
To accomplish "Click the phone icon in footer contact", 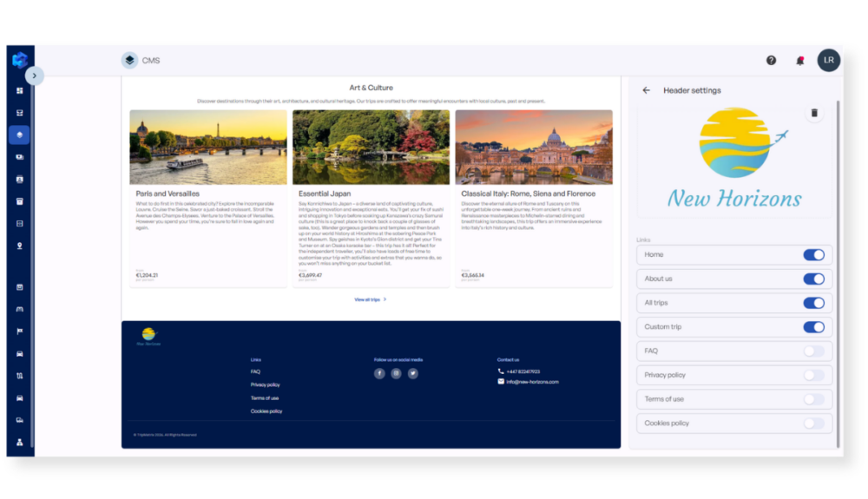I will tap(501, 371).
